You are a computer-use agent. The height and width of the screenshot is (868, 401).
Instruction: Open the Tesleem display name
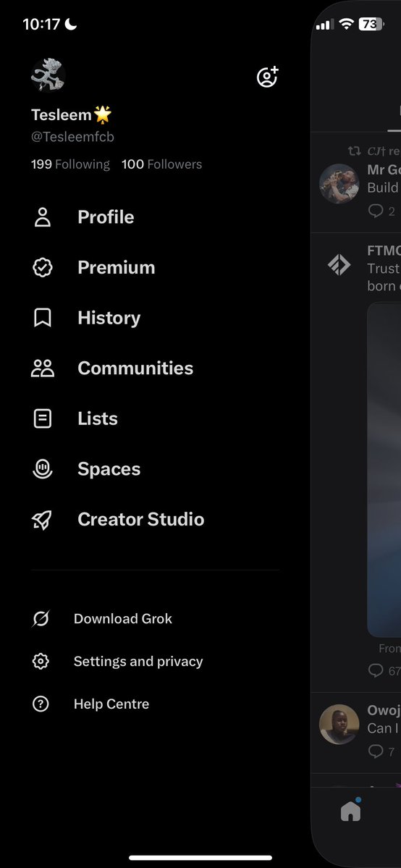point(72,114)
